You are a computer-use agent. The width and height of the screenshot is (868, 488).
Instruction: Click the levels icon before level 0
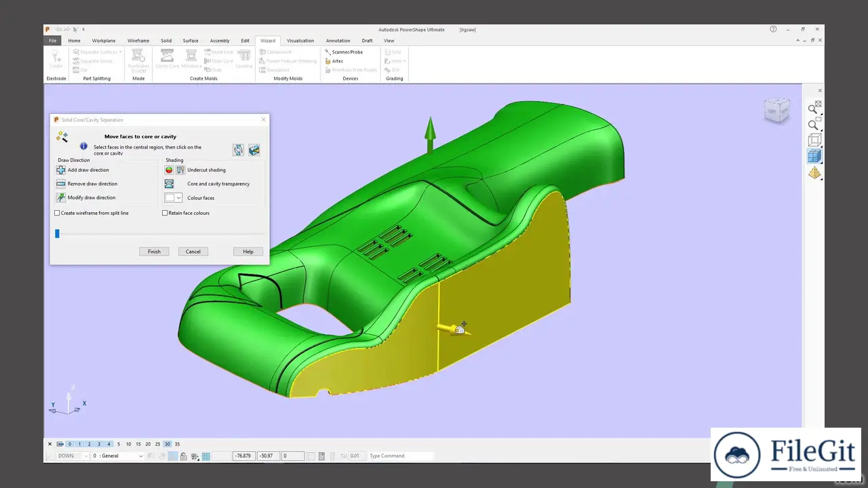click(60, 444)
